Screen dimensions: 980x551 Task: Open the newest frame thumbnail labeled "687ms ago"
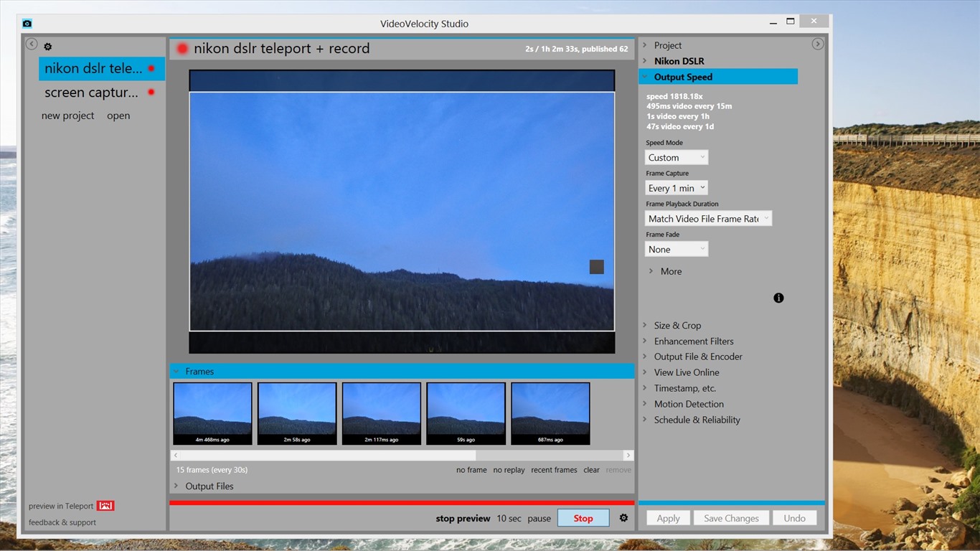click(550, 413)
